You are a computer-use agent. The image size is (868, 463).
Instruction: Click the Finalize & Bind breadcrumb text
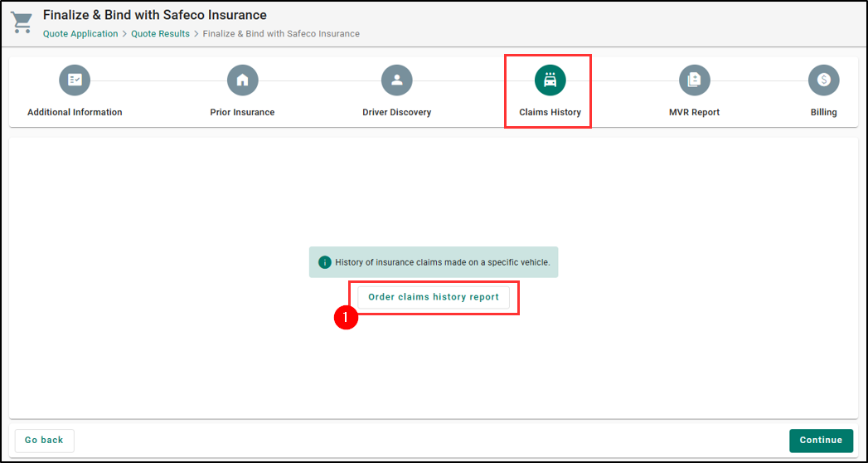(x=281, y=34)
